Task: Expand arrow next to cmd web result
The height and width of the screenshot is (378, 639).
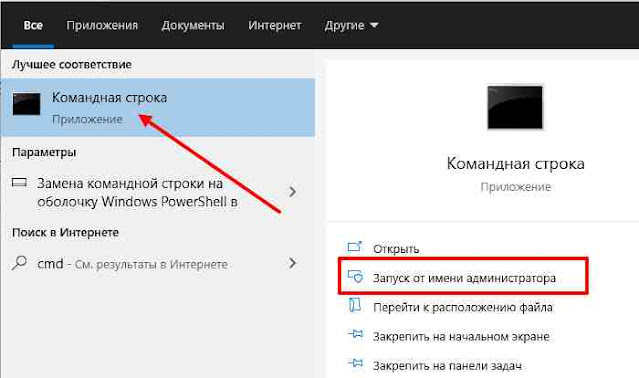Action: (292, 263)
